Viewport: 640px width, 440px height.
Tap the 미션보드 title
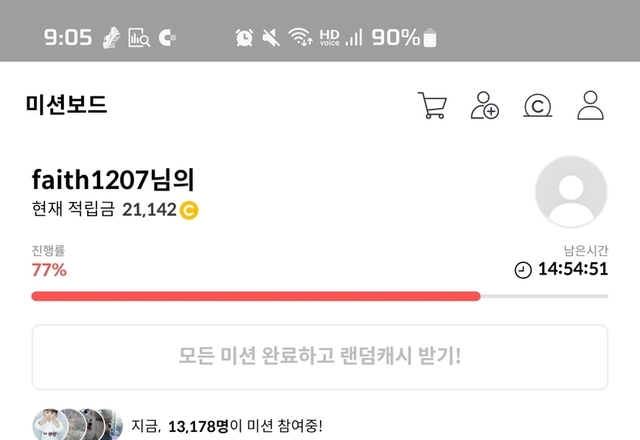point(67,104)
